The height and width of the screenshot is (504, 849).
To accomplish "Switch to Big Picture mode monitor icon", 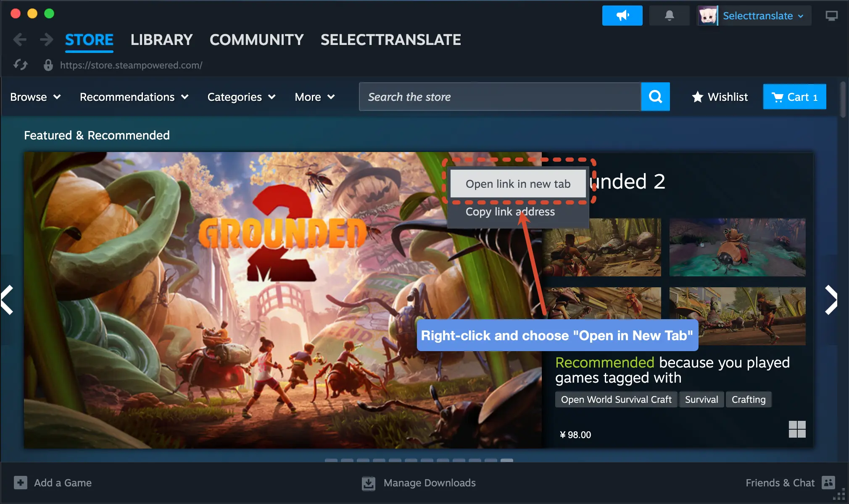I will tap(831, 16).
